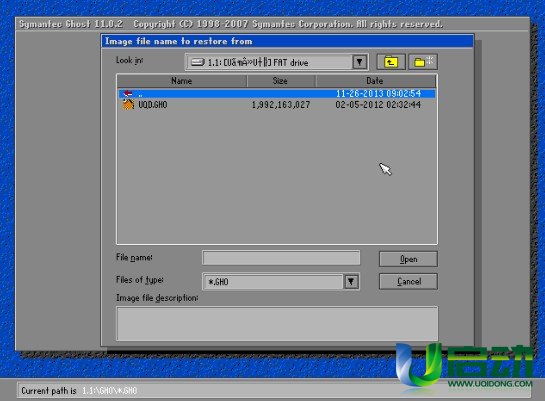Image resolution: width=545 pixels, height=401 pixels.
Task: Click the *.GHO file type field
Action: (x=273, y=281)
